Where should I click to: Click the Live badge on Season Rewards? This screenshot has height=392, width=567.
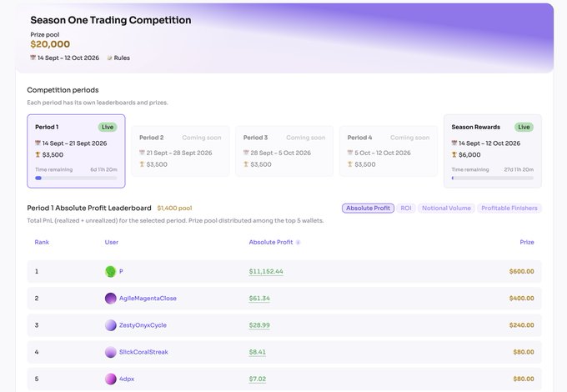524,127
